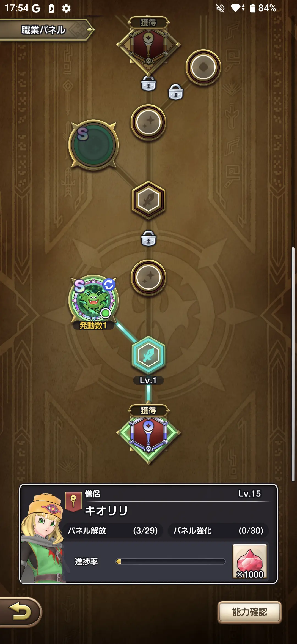Viewport: 297px width, 644px height.
Task: Select the star circle node above teal hexagon
Action: [148, 277]
